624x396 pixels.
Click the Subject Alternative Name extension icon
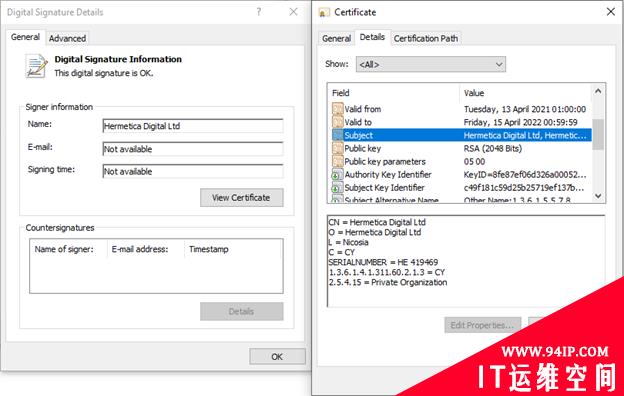[x=337, y=199]
